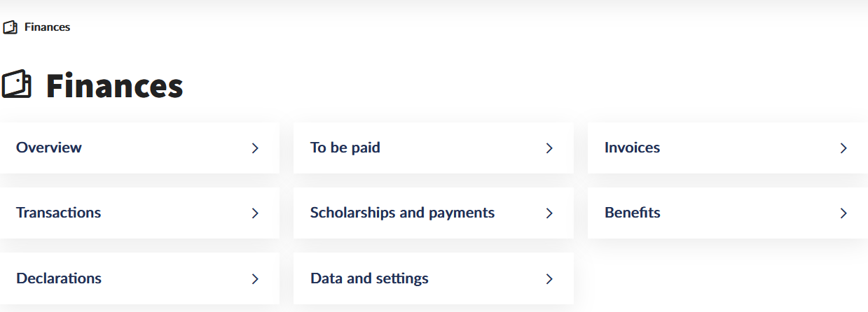This screenshot has width=868, height=312.
Task: Click the To be paid chevron
Action: click(549, 148)
